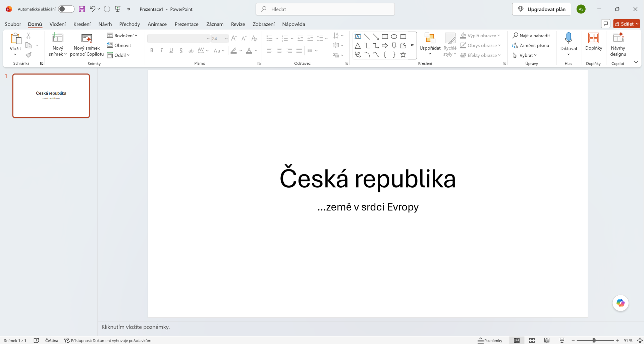Image resolution: width=644 pixels, height=344 pixels.
Task: Switch to the Návrh tab
Action: coord(105,24)
